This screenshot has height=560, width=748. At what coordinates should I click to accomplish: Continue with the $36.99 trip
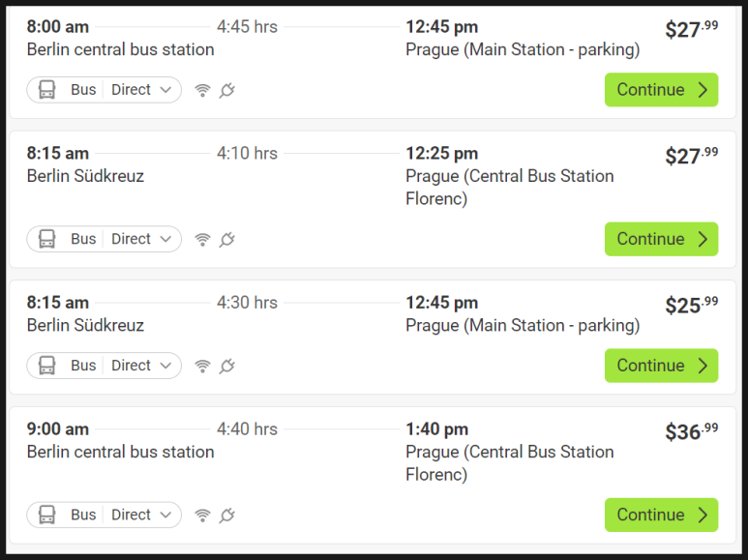click(661, 515)
